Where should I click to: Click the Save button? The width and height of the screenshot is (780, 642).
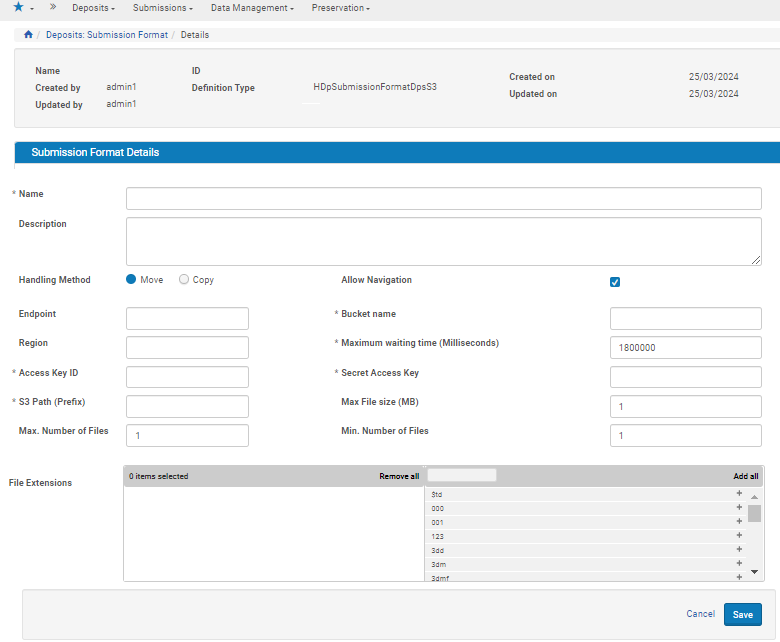(x=743, y=615)
